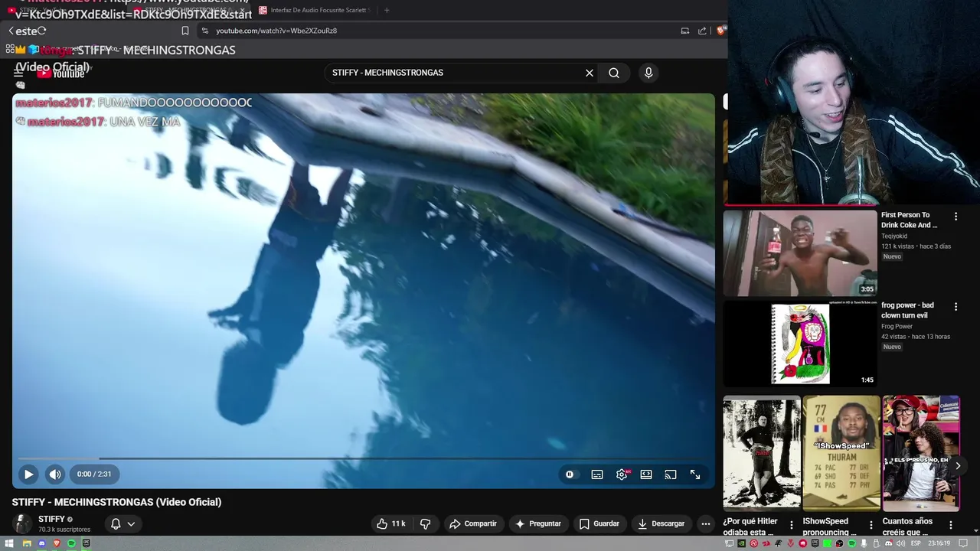Open Brave browser taskbar icon
980x551 pixels.
click(x=57, y=543)
